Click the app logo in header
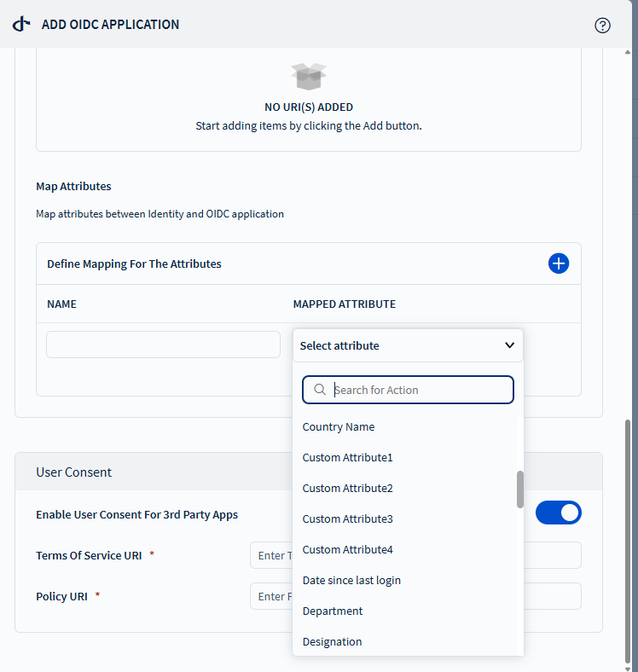 point(22,25)
